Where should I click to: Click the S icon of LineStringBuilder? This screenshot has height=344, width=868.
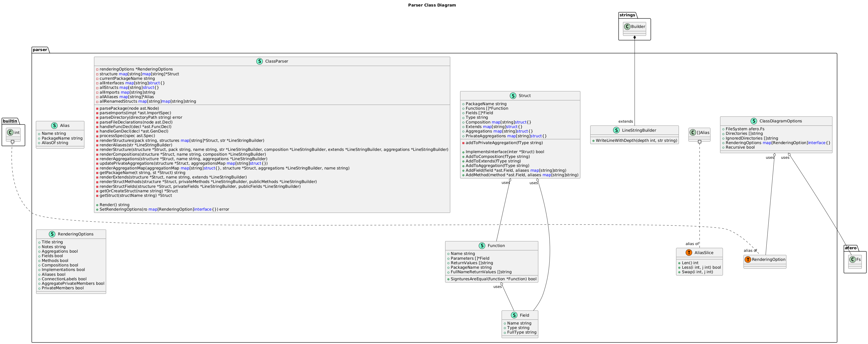point(616,130)
